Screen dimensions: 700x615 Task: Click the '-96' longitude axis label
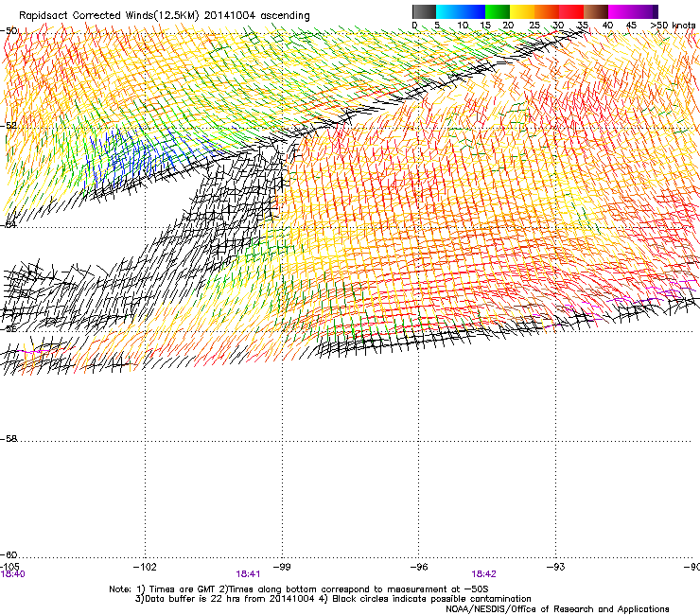419,567
